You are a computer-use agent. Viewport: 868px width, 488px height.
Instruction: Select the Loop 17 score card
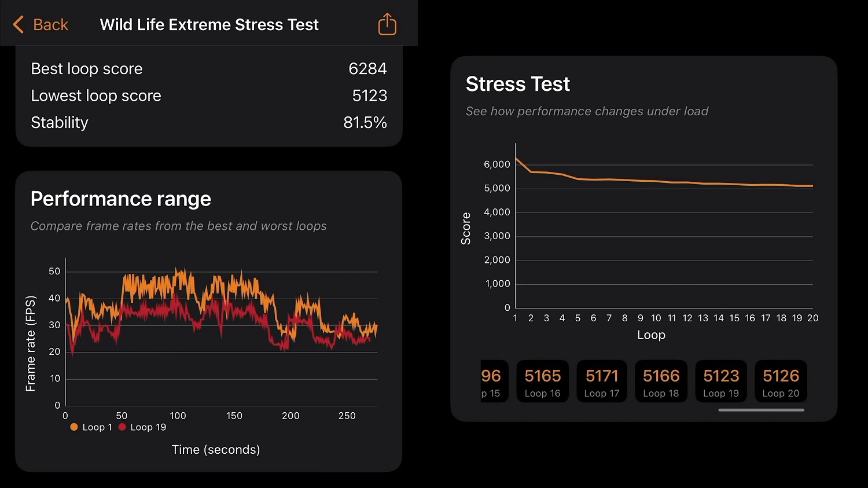click(x=602, y=381)
